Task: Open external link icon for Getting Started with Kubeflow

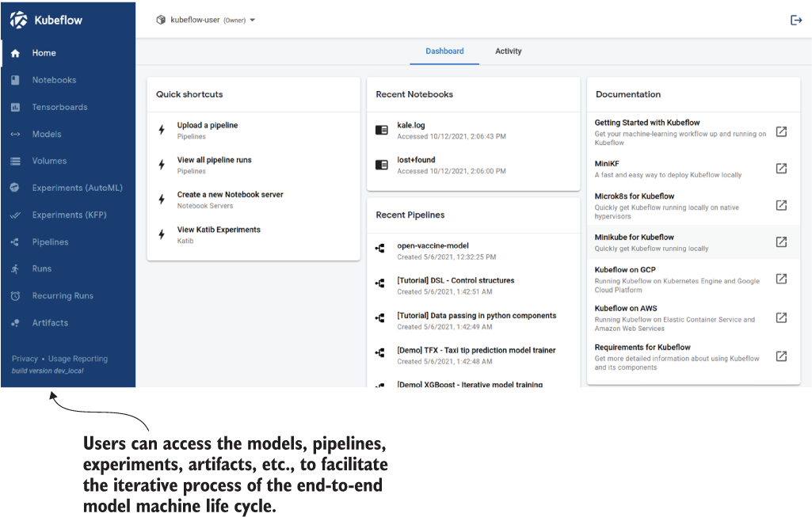Action: coord(781,131)
